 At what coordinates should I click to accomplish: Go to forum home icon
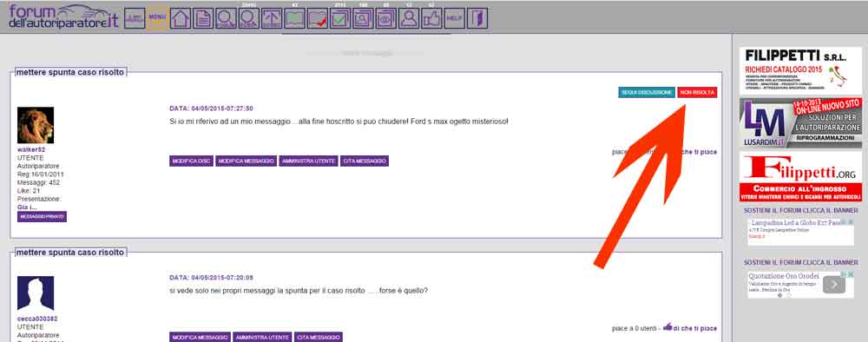pos(180,18)
